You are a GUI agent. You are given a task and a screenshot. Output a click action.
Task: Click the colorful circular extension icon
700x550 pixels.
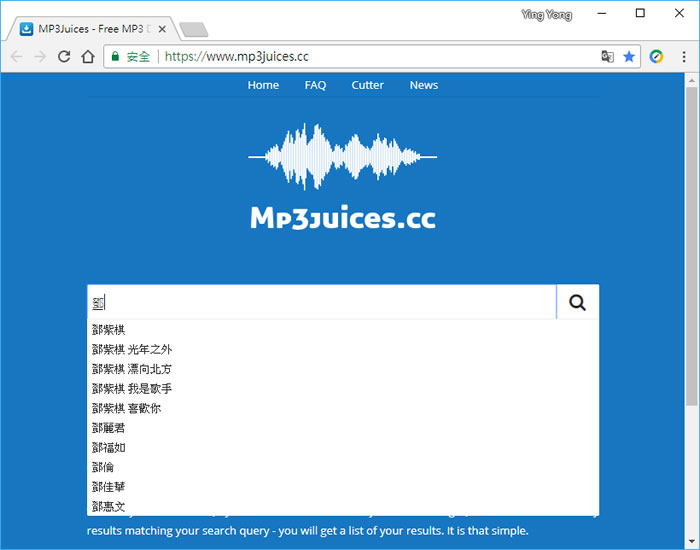point(656,56)
